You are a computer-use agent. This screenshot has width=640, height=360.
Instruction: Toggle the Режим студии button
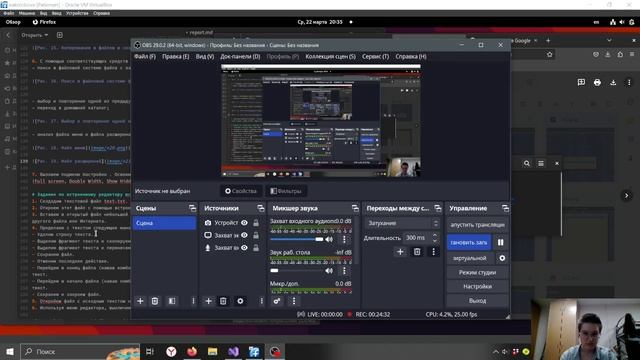477,272
